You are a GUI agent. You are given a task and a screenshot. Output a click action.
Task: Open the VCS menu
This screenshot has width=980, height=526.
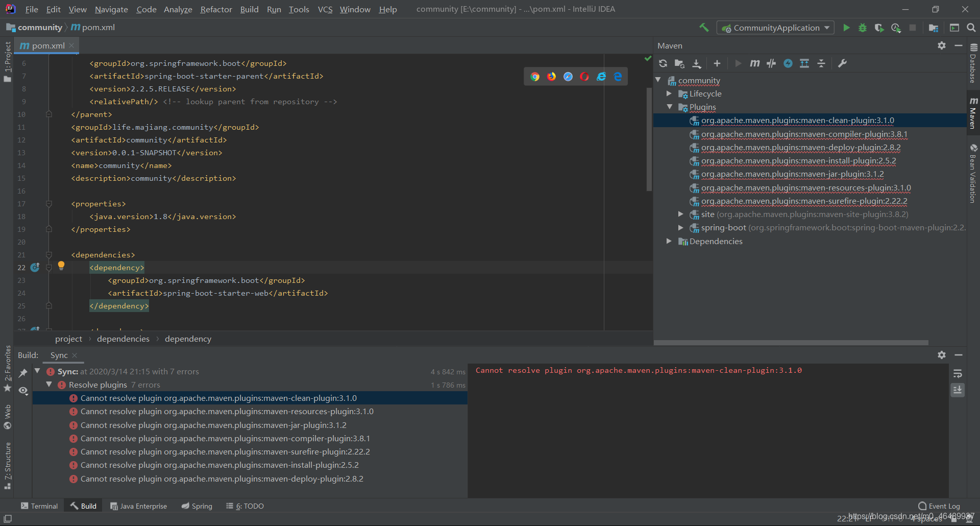coord(325,9)
